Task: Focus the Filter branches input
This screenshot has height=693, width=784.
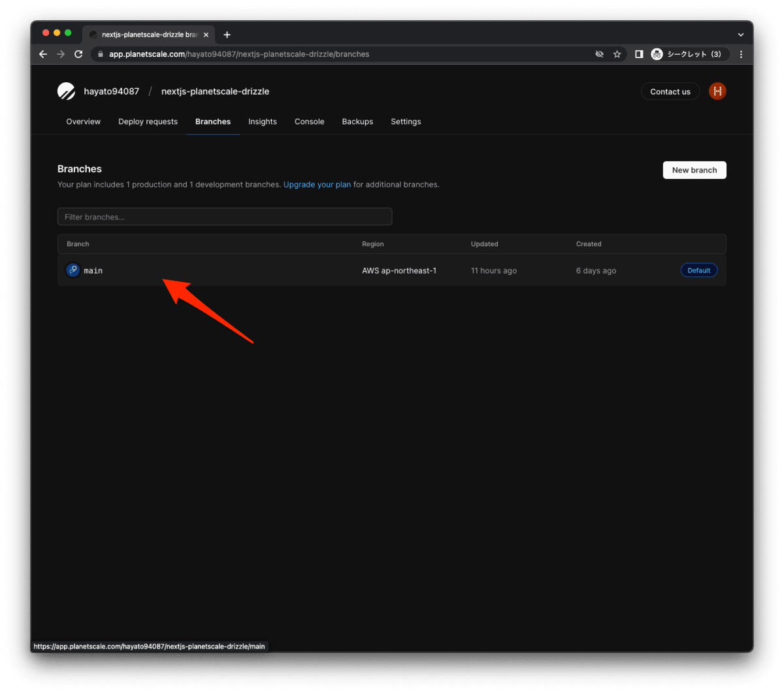Action: point(225,217)
